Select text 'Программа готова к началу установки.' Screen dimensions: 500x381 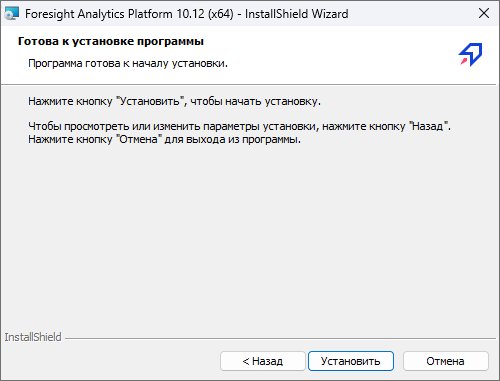pos(128,63)
